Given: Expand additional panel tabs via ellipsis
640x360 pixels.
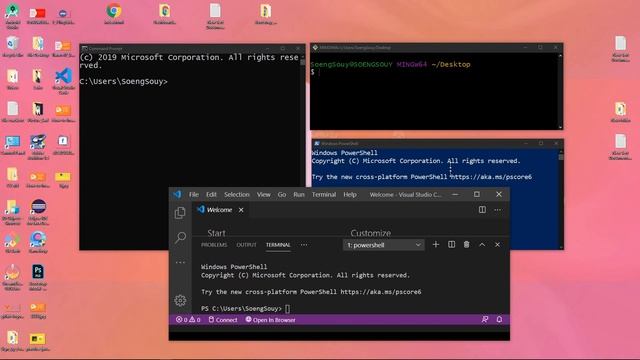Looking at the screenshot, I should pyautogui.click(x=304, y=245).
